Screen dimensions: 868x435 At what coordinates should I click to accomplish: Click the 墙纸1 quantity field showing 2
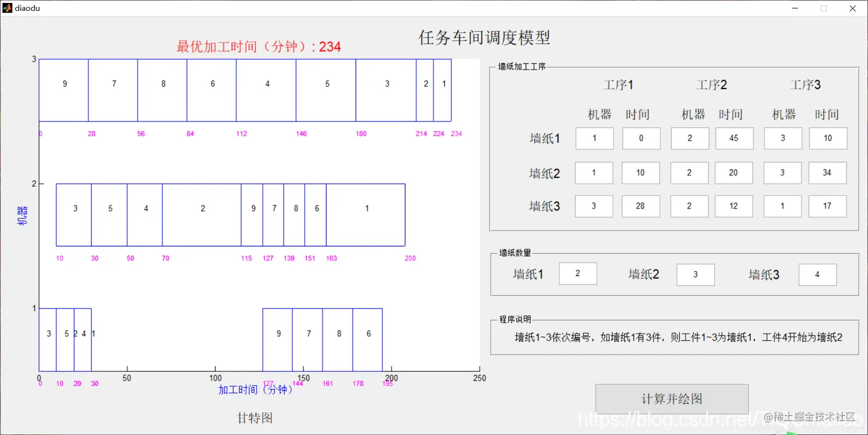pos(578,274)
